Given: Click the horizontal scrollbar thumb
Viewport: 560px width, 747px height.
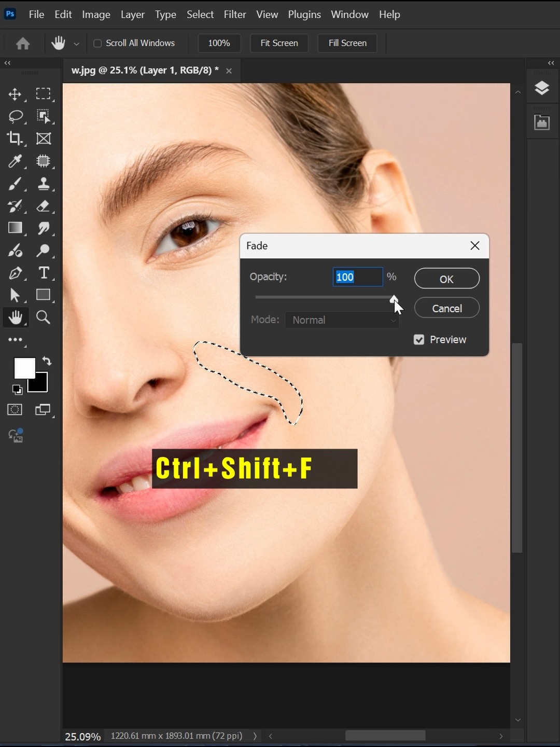Looking at the screenshot, I should (385, 736).
